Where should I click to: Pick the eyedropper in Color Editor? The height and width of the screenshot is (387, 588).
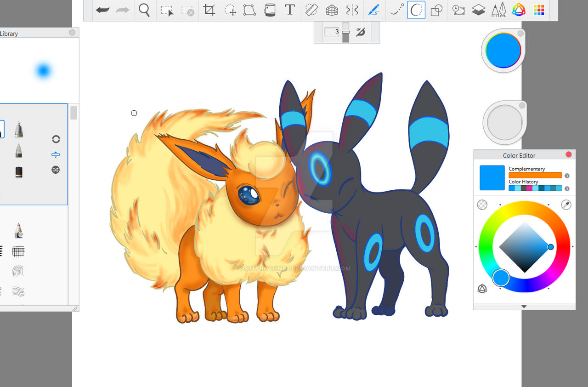(566, 205)
